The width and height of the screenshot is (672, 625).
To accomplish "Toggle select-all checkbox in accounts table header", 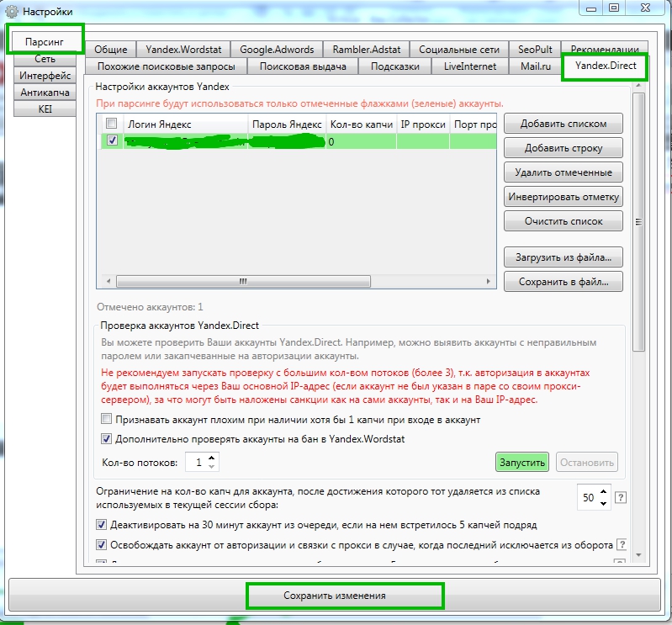I will click(111, 124).
